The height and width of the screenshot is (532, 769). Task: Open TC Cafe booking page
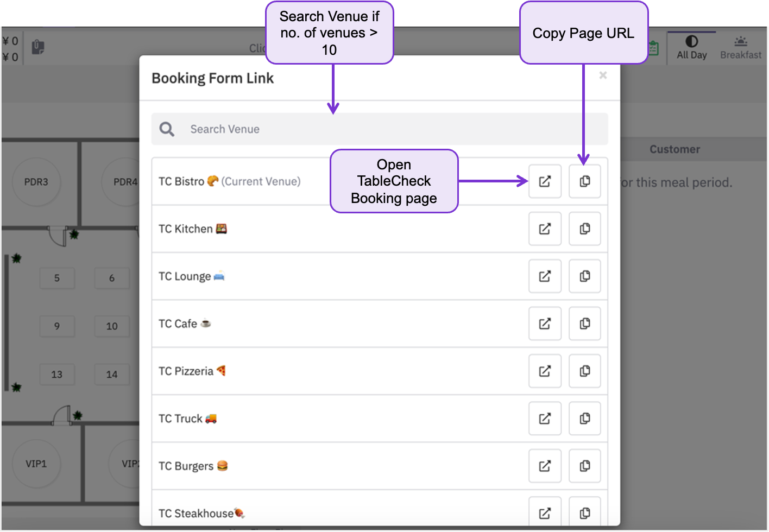click(x=545, y=324)
